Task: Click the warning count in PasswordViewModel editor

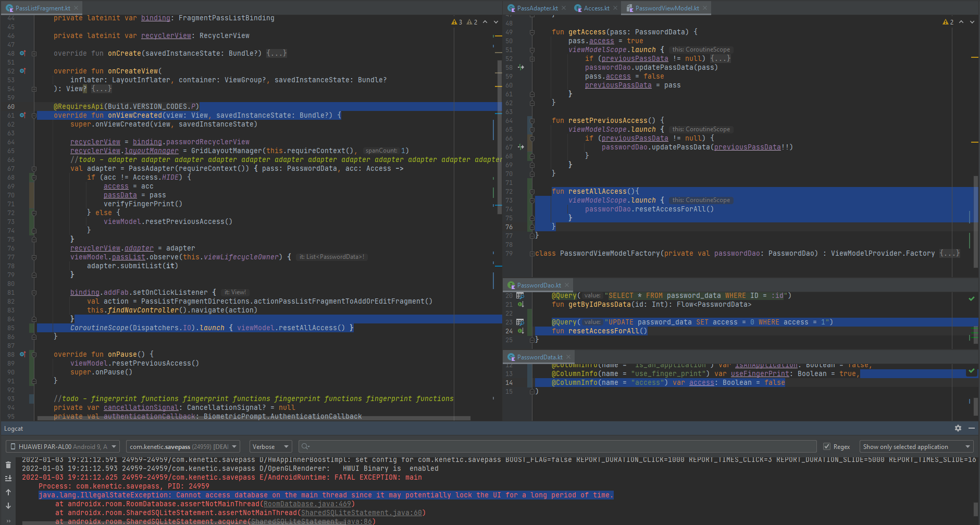Action: [x=948, y=22]
